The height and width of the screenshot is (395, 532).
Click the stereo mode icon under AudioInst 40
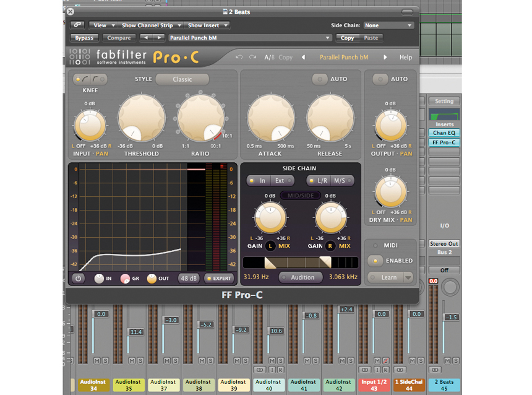[x=260, y=370]
